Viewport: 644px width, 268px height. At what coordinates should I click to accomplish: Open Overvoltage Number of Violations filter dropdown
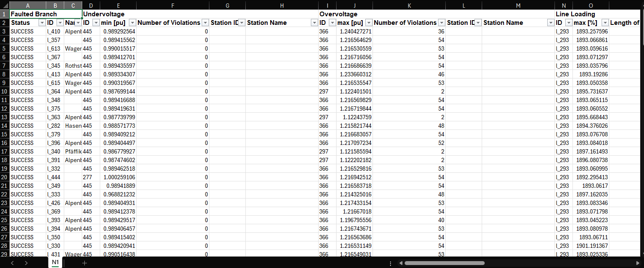point(441,23)
